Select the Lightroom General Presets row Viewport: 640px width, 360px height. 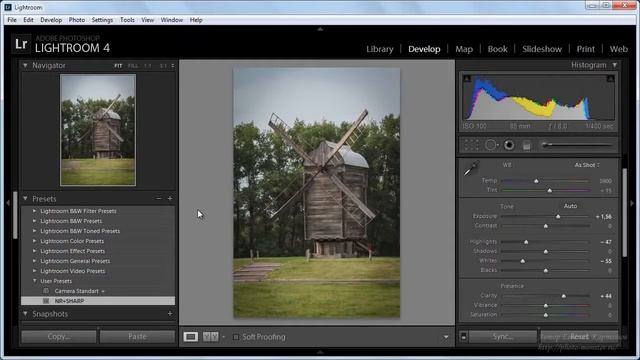pos(98,261)
